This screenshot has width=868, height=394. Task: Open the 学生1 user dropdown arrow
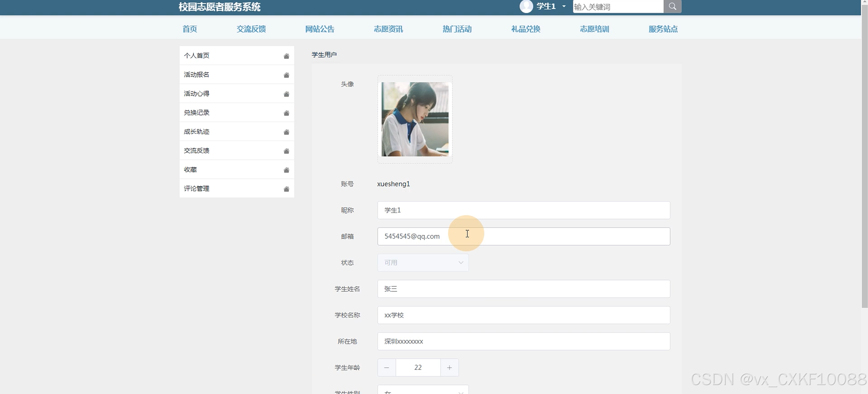pos(564,6)
